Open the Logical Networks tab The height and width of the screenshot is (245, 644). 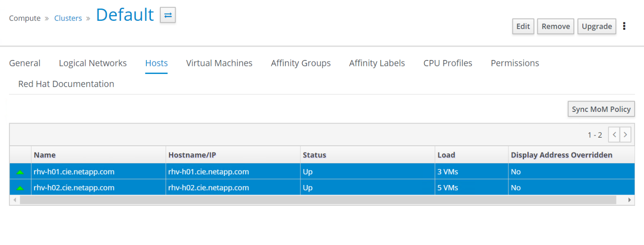point(93,63)
